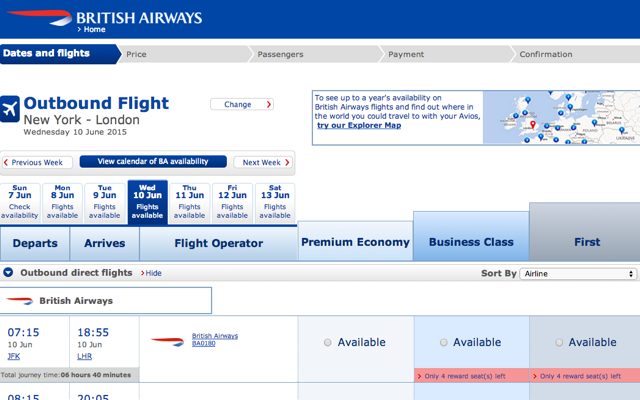Screen dimensions: 640x400
Task: Collapse the Outbound direct flights round arrow icon
Action: tap(8, 272)
